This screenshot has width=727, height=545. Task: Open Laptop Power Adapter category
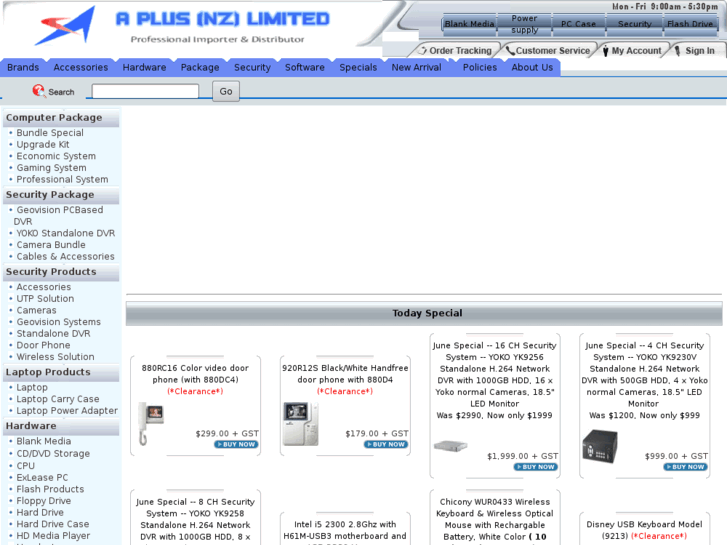coord(67,410)
